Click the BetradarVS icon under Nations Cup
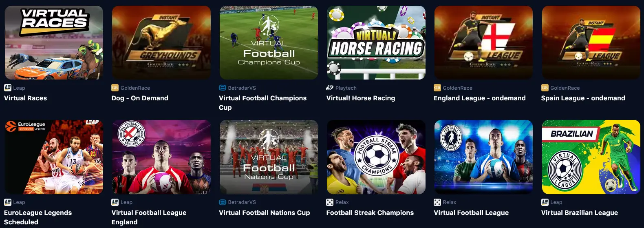 pyautogui.click(x=223, y=202)
